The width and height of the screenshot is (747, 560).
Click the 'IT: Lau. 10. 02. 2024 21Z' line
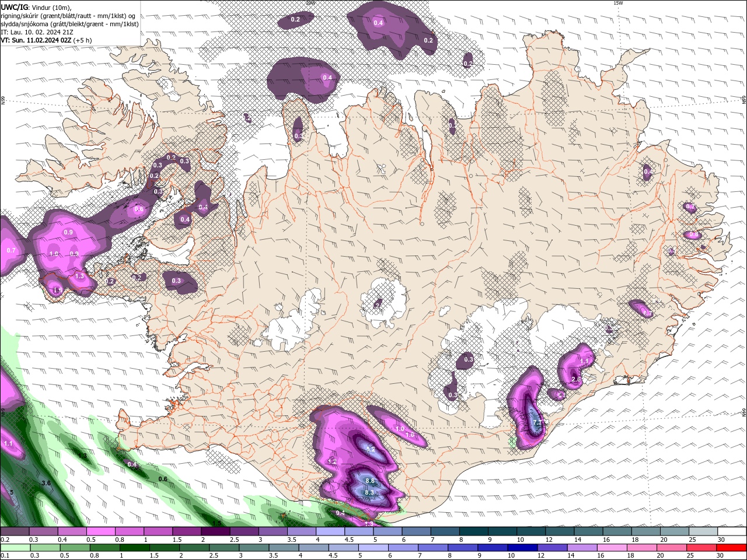click(38, 32)
